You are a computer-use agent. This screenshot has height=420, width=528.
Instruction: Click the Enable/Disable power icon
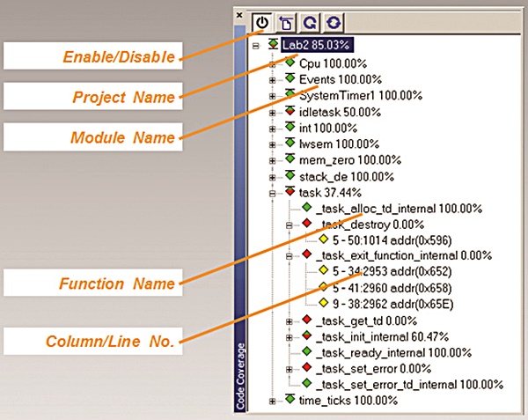[262, 21]
